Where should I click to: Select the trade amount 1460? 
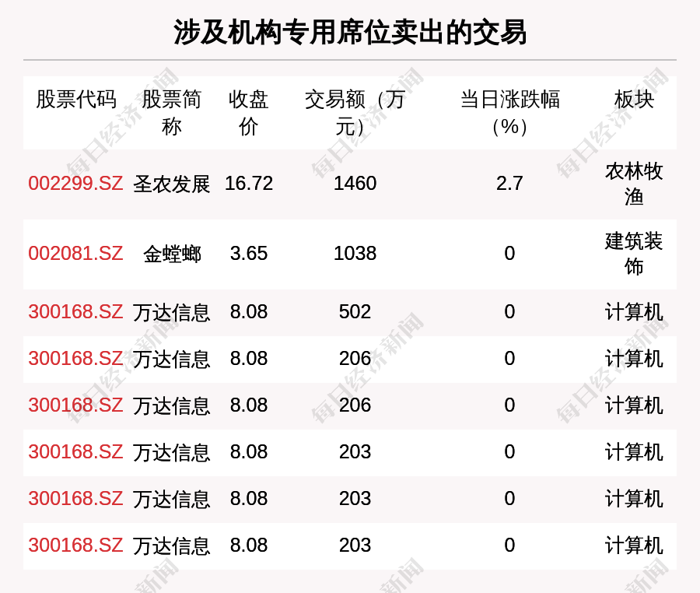[x=355, y=184]
